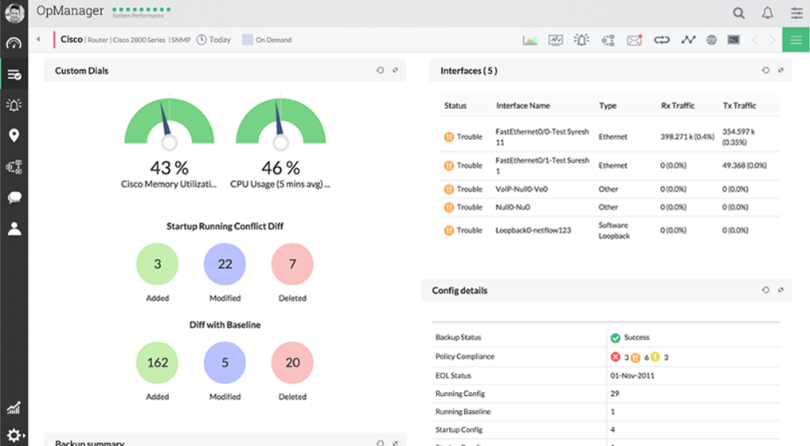Refresh the Custom Dials widget
The image size is (810, 446).
tap(379, 71)
